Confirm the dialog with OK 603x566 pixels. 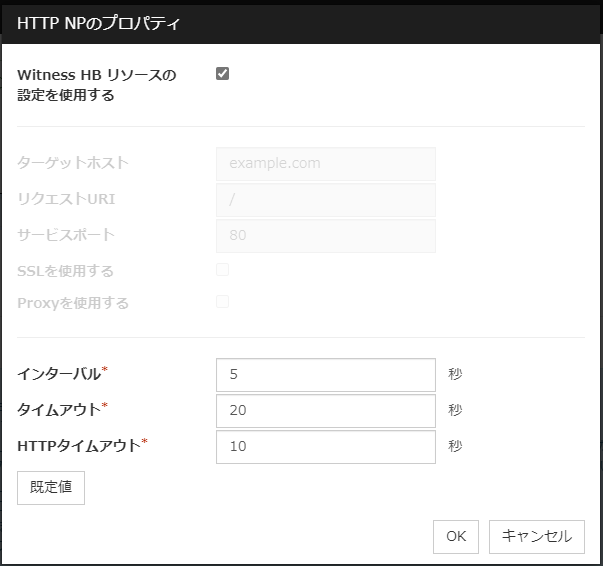tap(456, 536)
